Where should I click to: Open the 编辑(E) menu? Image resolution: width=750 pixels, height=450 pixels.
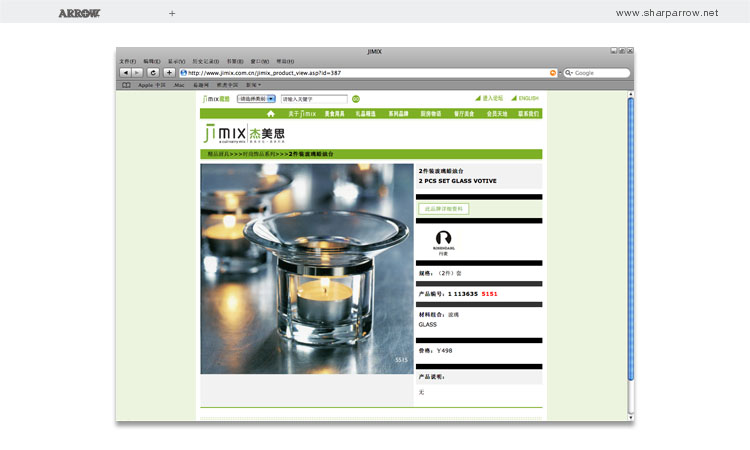pyautogui.click(x=152, y=61)
